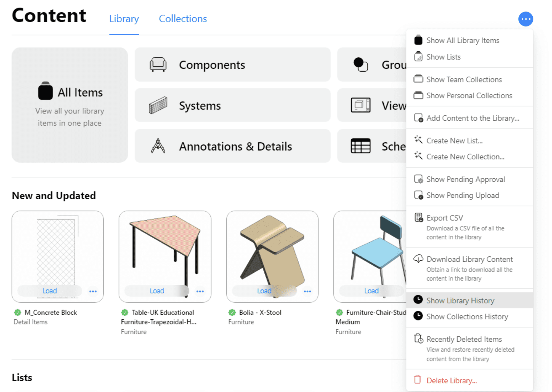Viewport: 552px width, 392px height.
Task: Open more options for Bolia X-Stool
Action: [x=307, y=291]
